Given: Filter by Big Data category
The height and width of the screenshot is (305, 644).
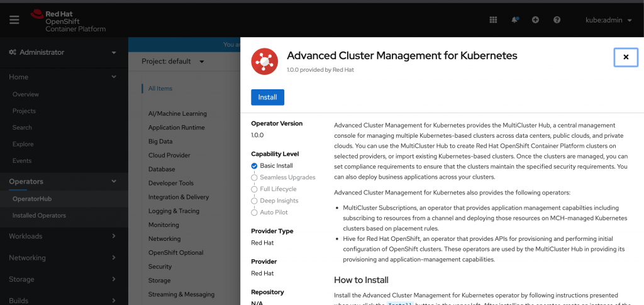Looking at the screenshot, I should (x=160, y=141).
